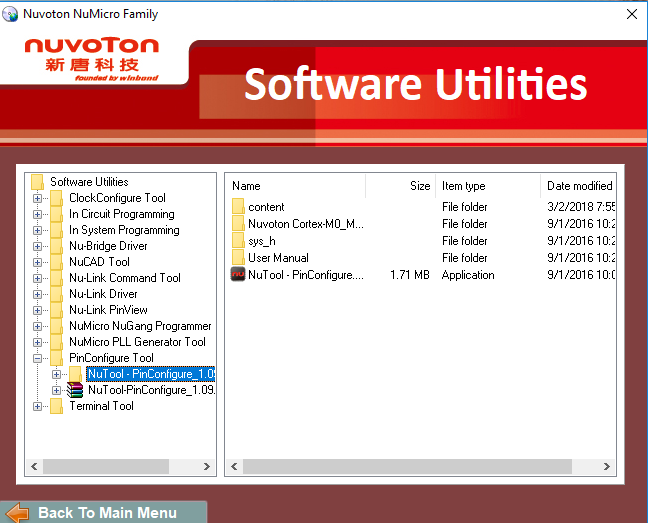
Task: Sort files by the Size column header
Action: point(400,186)
